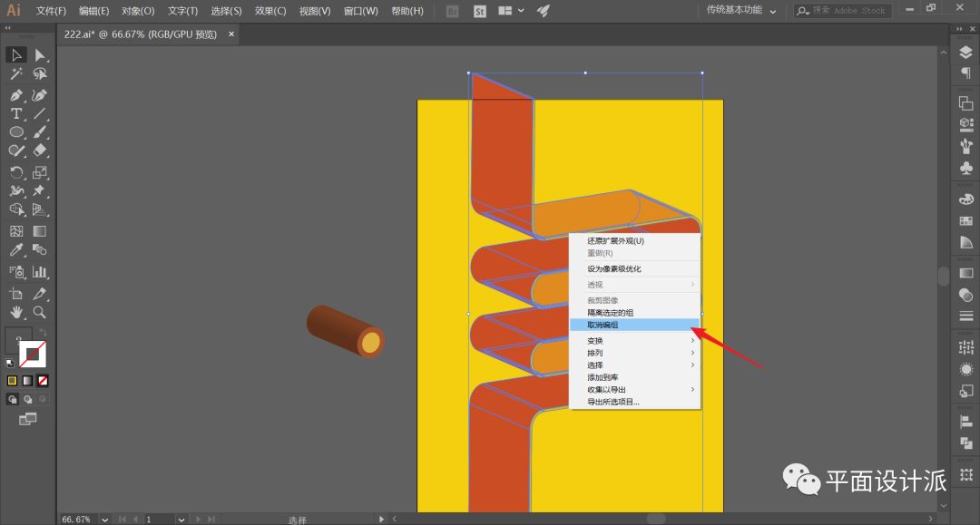Click the Adobe Stock search field

tap(848, 11)
